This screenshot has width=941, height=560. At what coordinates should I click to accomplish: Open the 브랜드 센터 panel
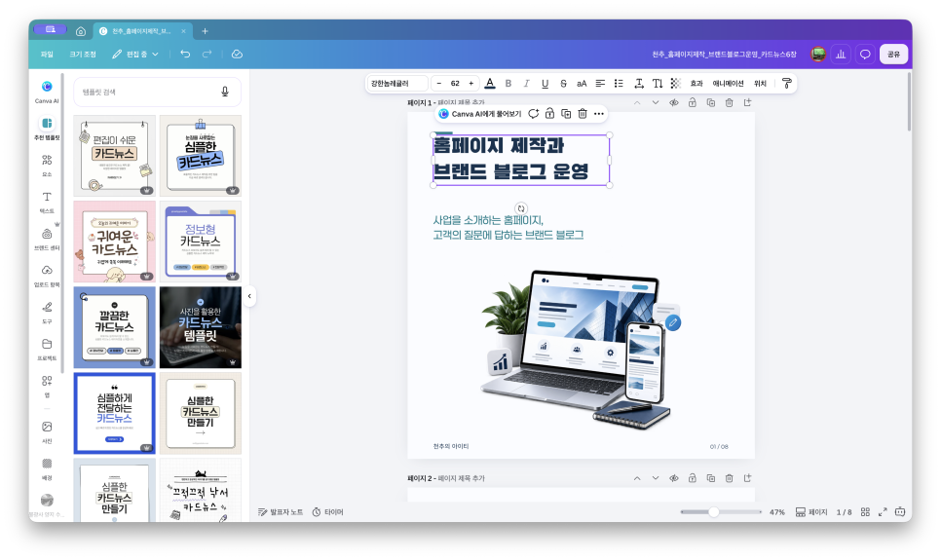(47, 239)
